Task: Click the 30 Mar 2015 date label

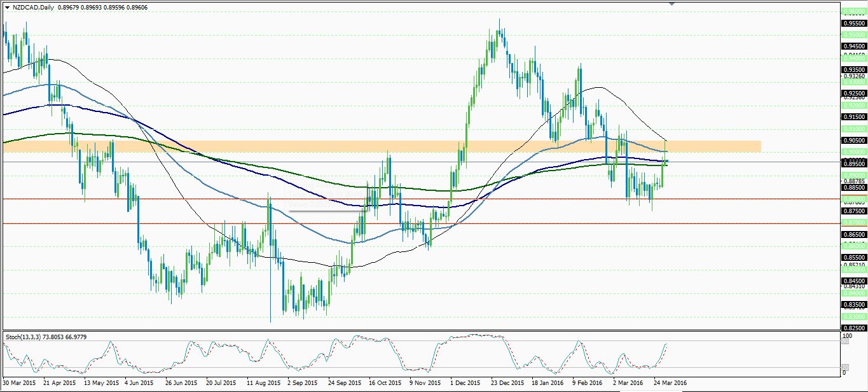Action: 18,384
